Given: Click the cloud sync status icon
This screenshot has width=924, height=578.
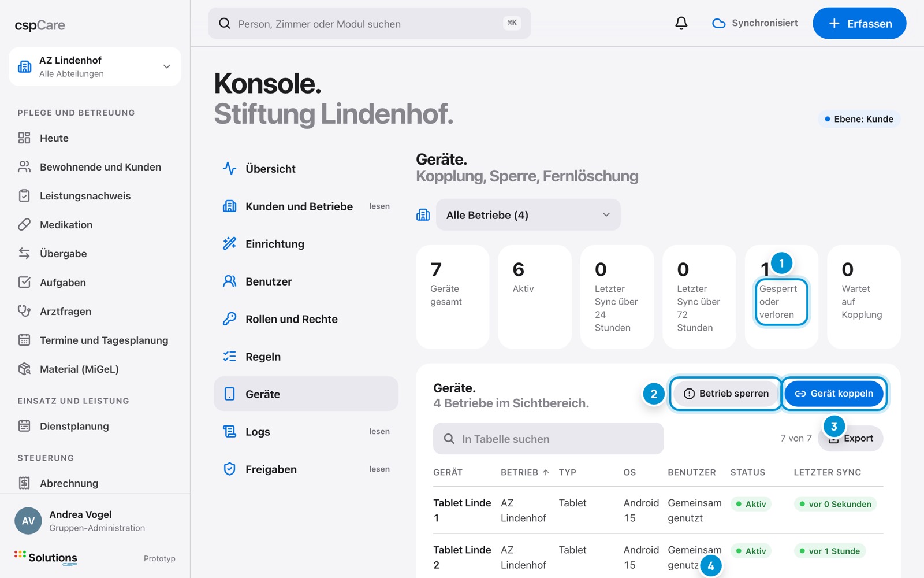Looking at the screenshot, I should click(x=718, y=24).
